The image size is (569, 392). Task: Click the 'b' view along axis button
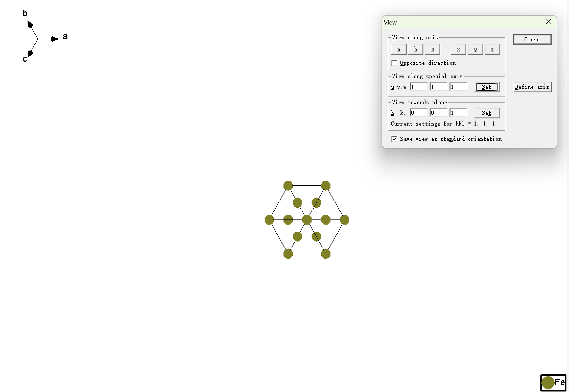click(416, 50)
